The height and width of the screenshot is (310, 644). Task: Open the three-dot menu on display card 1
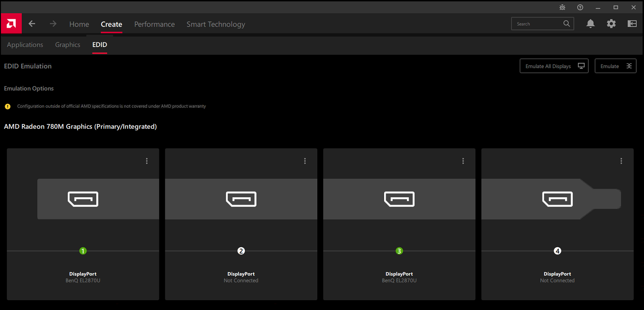pos(147,161)
